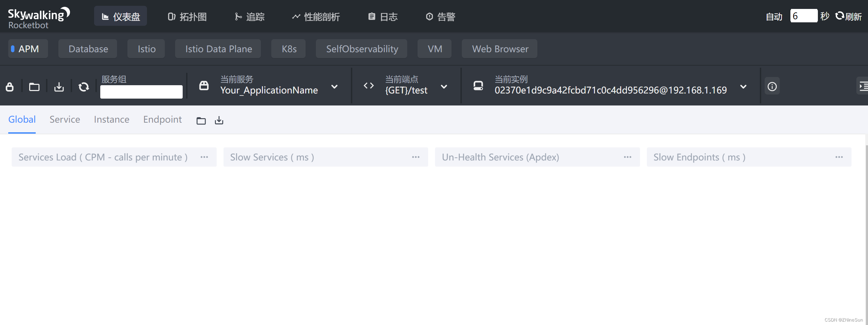Open options menu for Un-Health Services panel
868x325 pixels.
(x=628, y=157)
